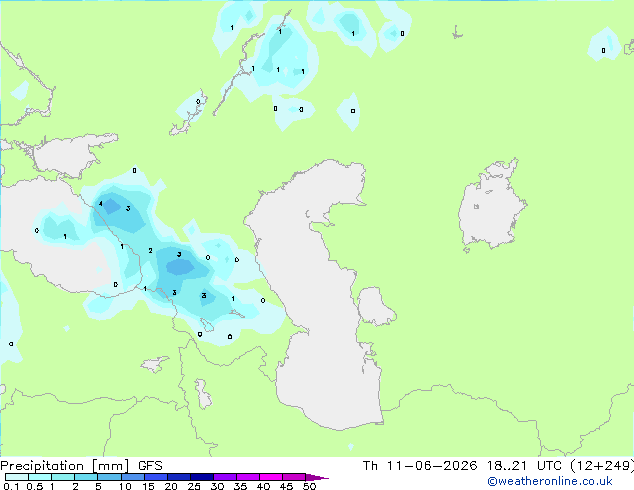Pick the 10–15 mm legend color box

(x=133, y=477)
